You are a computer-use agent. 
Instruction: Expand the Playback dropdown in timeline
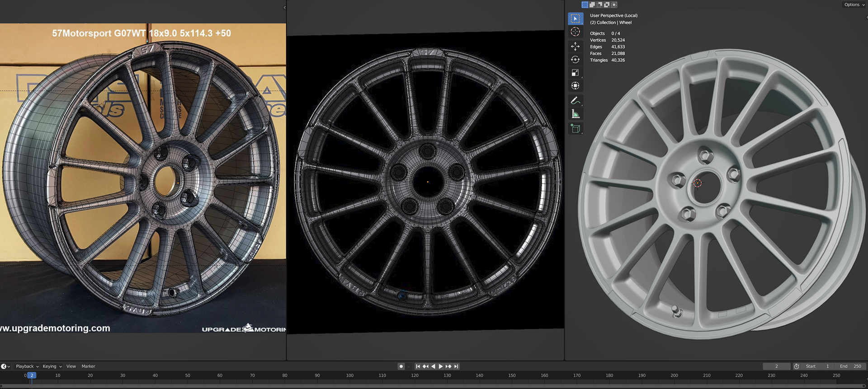point(27,366)
